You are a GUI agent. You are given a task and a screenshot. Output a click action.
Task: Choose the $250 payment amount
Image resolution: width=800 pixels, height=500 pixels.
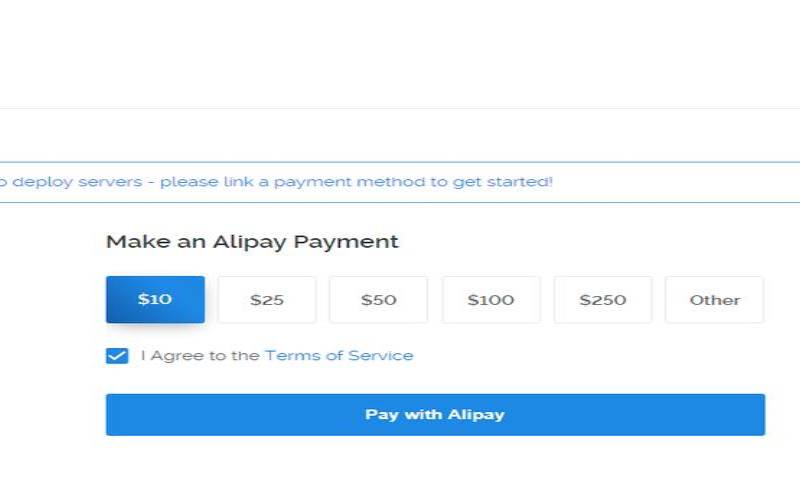point(603,300)
